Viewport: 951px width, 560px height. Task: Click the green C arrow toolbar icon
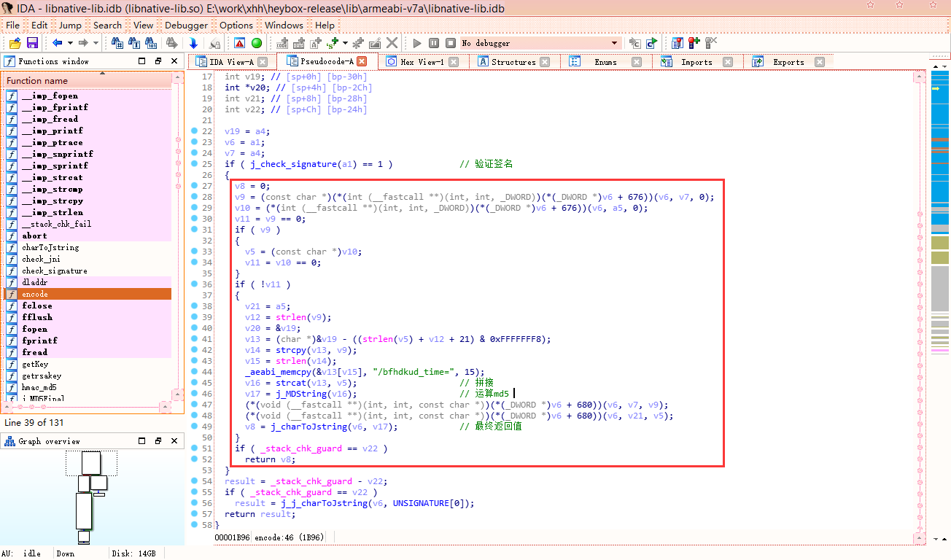[651, 44]
